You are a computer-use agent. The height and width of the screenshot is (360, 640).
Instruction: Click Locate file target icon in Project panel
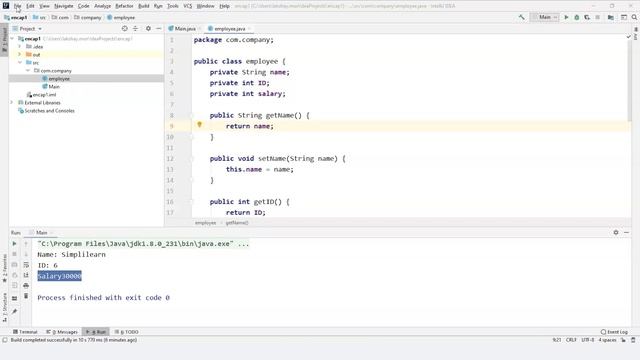click(x=124, y=29)
